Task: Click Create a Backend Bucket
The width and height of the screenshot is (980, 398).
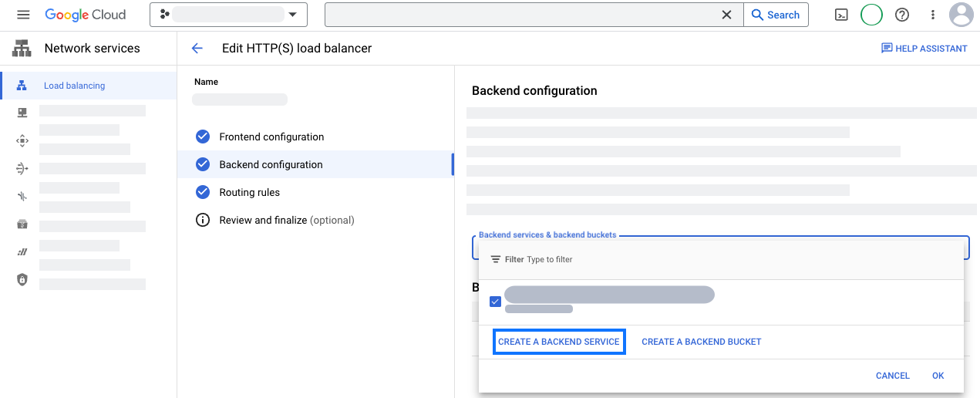Action: click(701, 342)
